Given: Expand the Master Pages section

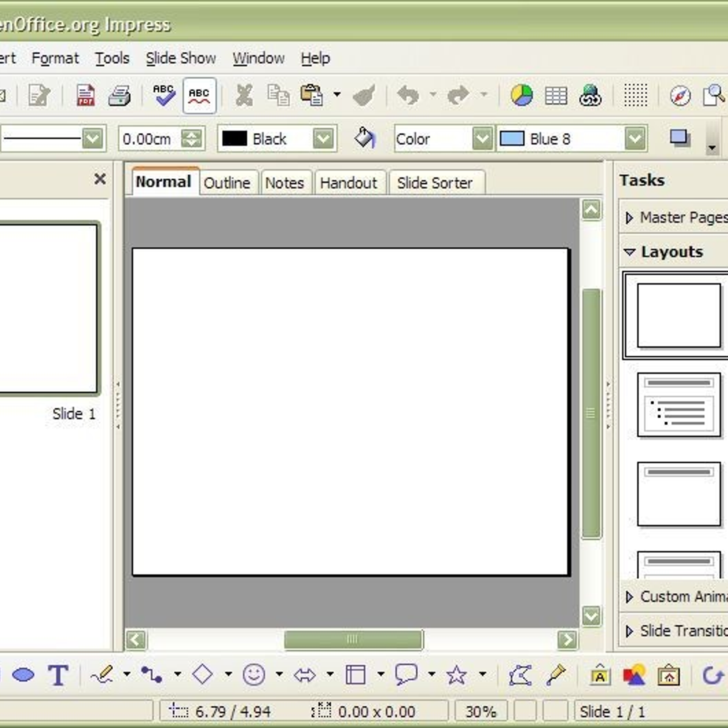Looking at the screenshot, I should (673, 217).
